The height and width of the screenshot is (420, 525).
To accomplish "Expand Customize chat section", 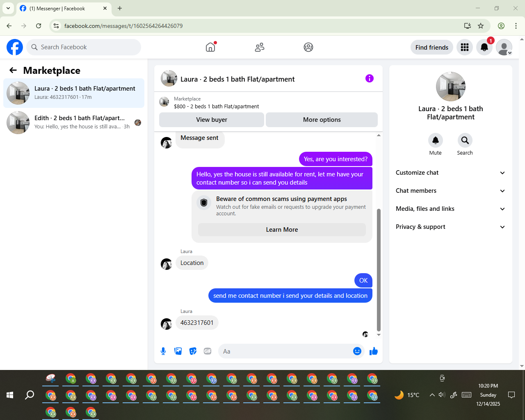I will pyautogui.click(x=450, y=173).
